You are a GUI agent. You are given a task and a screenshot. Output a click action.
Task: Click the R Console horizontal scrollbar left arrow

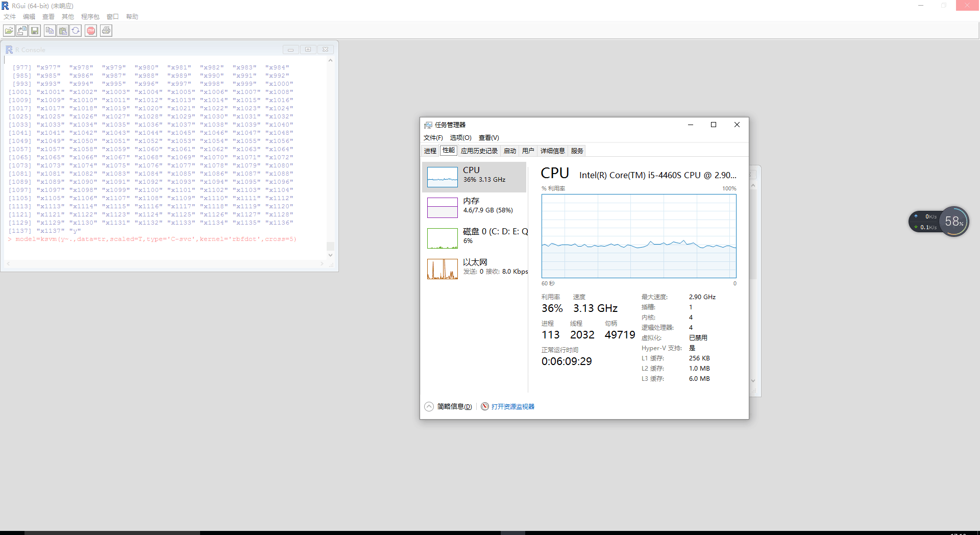[8, 264]
